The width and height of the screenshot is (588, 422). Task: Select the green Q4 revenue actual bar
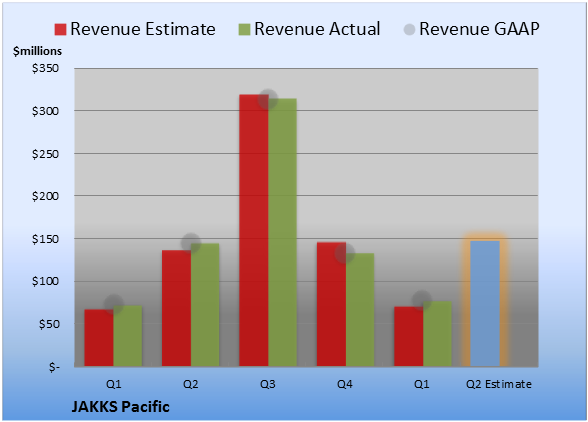coord(360,309)
